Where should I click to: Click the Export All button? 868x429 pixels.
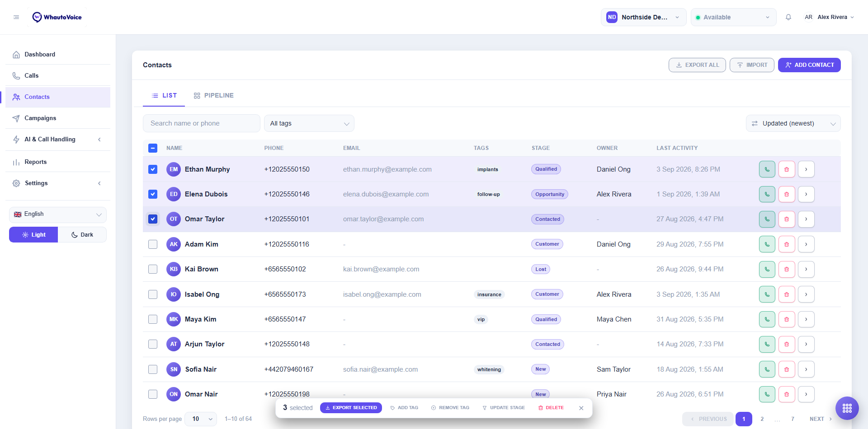[697, 65]
